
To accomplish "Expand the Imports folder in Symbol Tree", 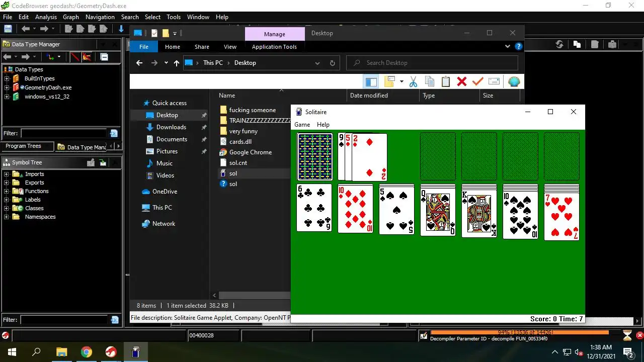I will click(x=7, y=174).
